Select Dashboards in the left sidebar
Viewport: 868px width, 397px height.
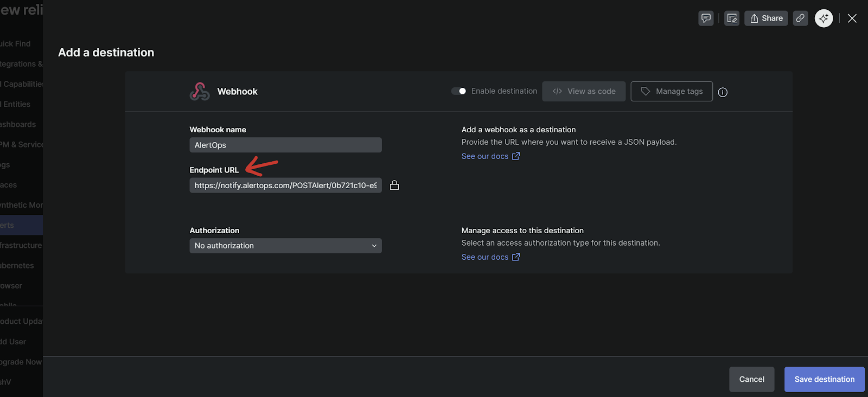tap(18, 124)
